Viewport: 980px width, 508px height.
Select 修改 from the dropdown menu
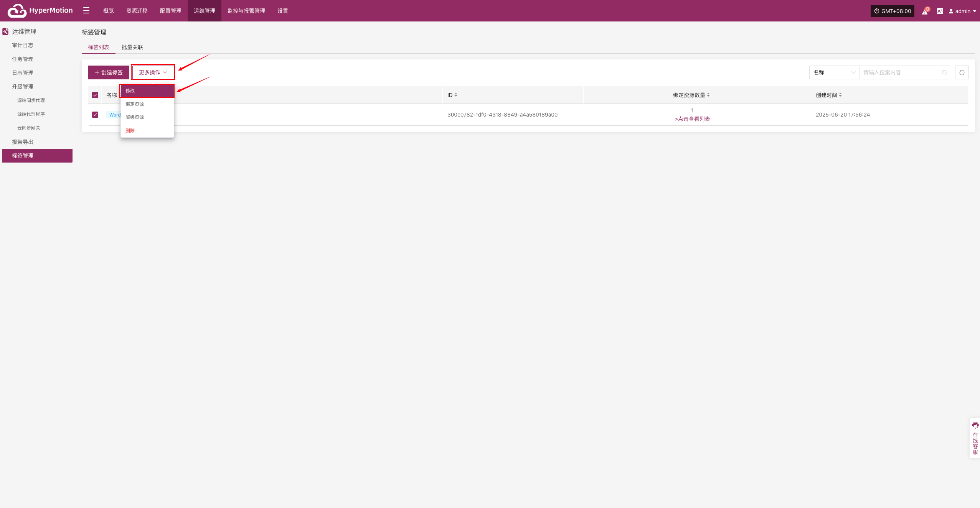(x=147, y=91)
